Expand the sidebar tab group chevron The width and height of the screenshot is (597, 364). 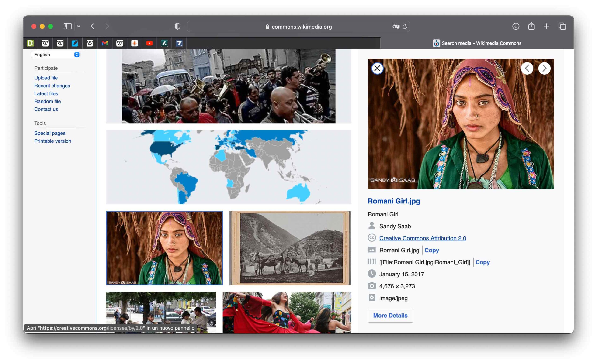(x=79, y=26)
